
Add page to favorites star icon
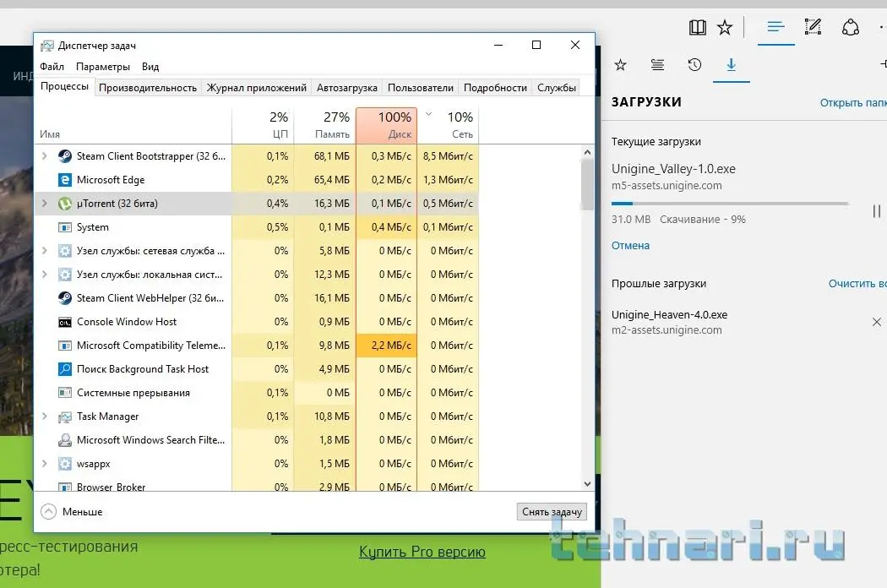point(725,27)
